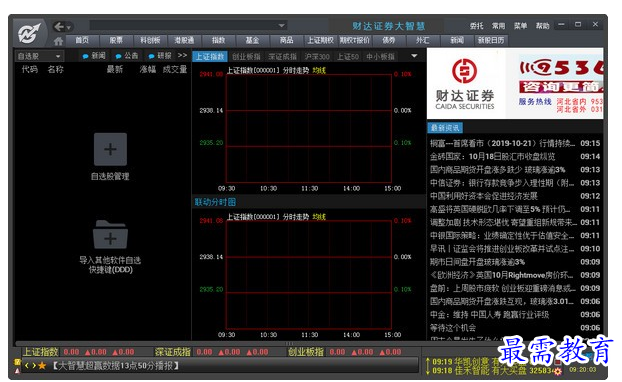This screenshot has height=382, width=622.
Task: Select the 上证50 index tab
Action: (348, 57)
